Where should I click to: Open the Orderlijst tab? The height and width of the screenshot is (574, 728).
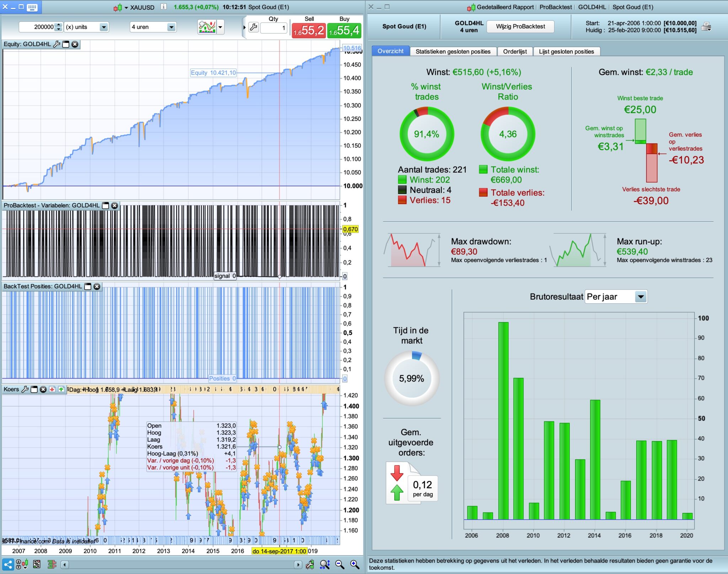tap(515, 52)
